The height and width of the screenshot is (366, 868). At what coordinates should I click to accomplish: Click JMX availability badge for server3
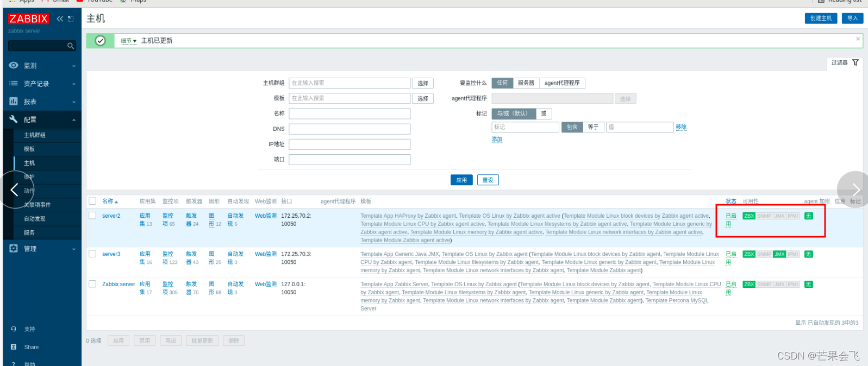point(779,254)
